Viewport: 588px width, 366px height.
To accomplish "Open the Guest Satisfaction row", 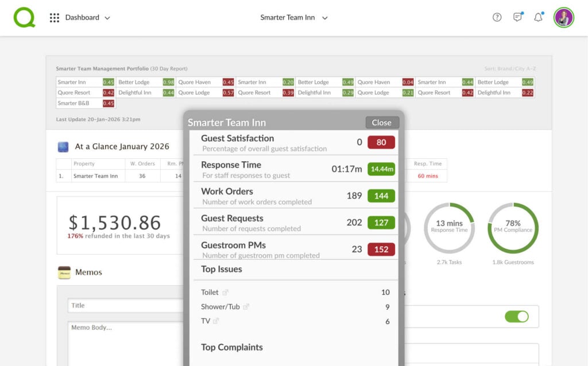I will (x=296, y=143).
